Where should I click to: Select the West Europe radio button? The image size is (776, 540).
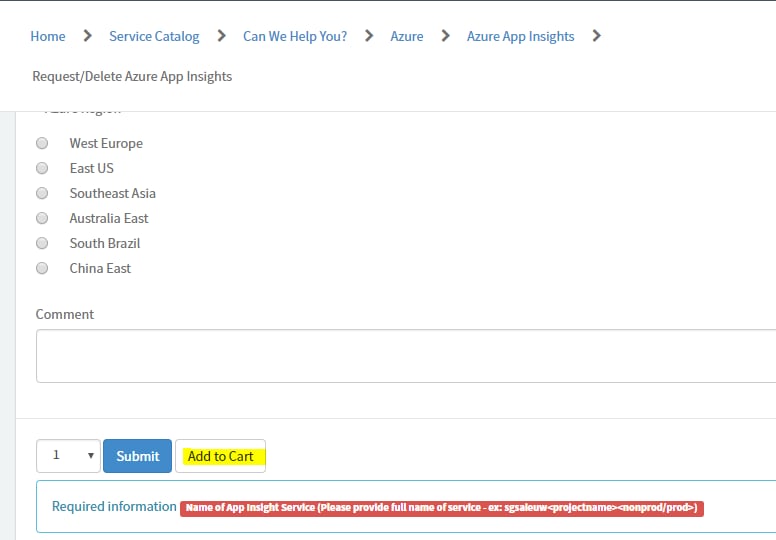point(42,143)
